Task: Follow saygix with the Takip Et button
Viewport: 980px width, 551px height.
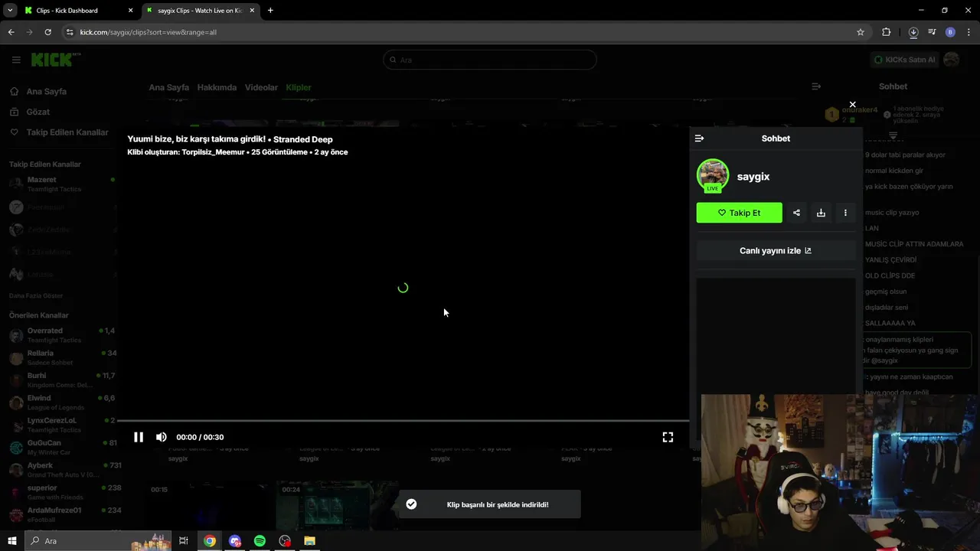Action: [739, 213]
